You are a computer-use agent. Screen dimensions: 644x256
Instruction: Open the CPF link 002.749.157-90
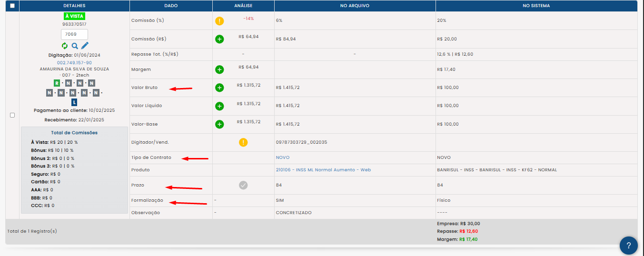74,63
